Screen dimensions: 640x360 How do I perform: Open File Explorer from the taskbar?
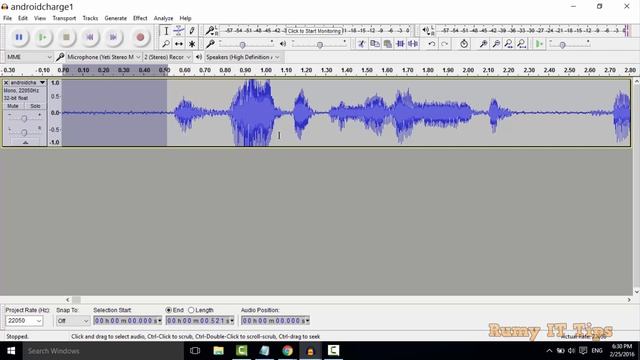218,351
